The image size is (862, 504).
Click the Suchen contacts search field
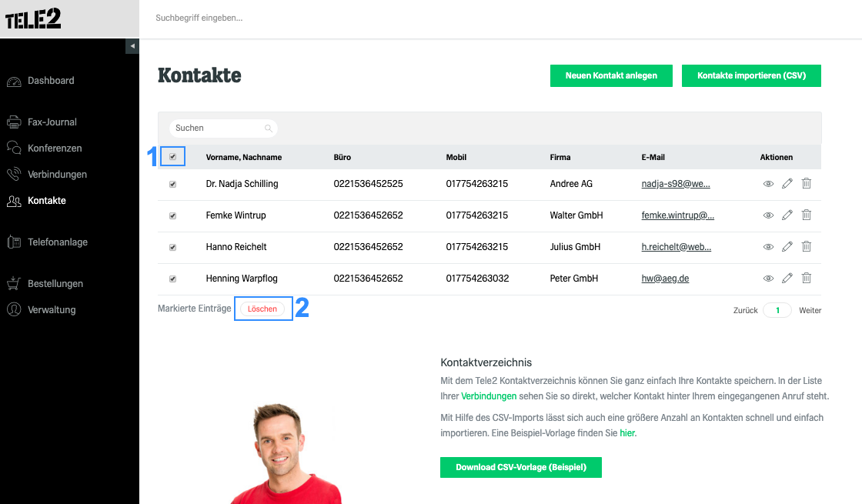(x=222, y=128)
